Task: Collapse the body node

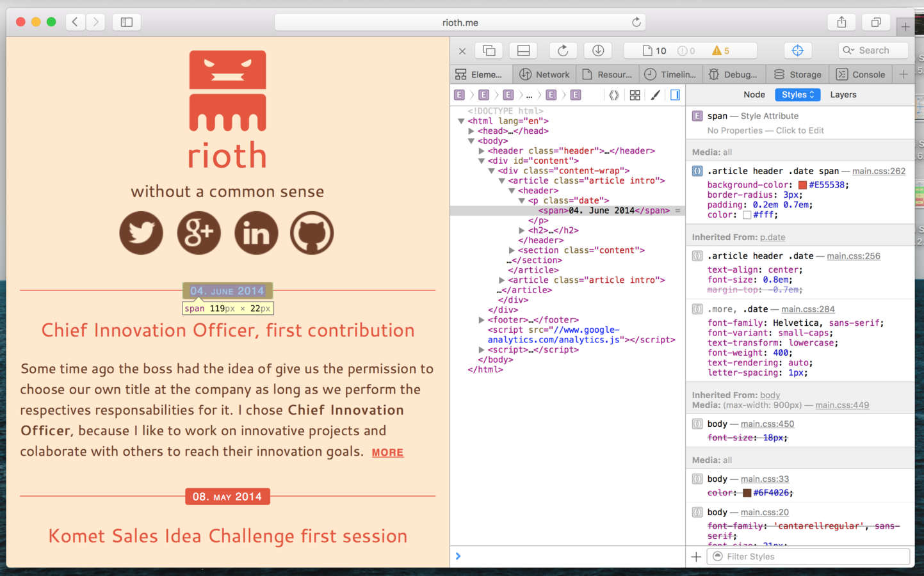Action: (471, 141)
